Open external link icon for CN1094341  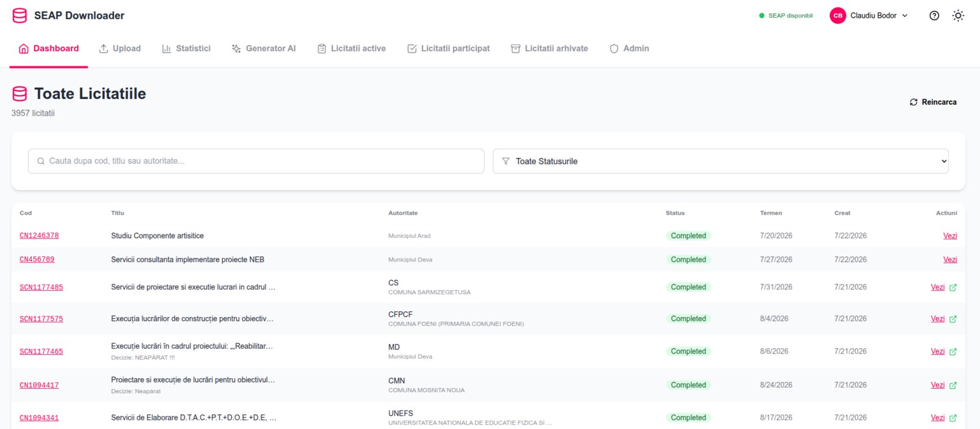(953, 418)
